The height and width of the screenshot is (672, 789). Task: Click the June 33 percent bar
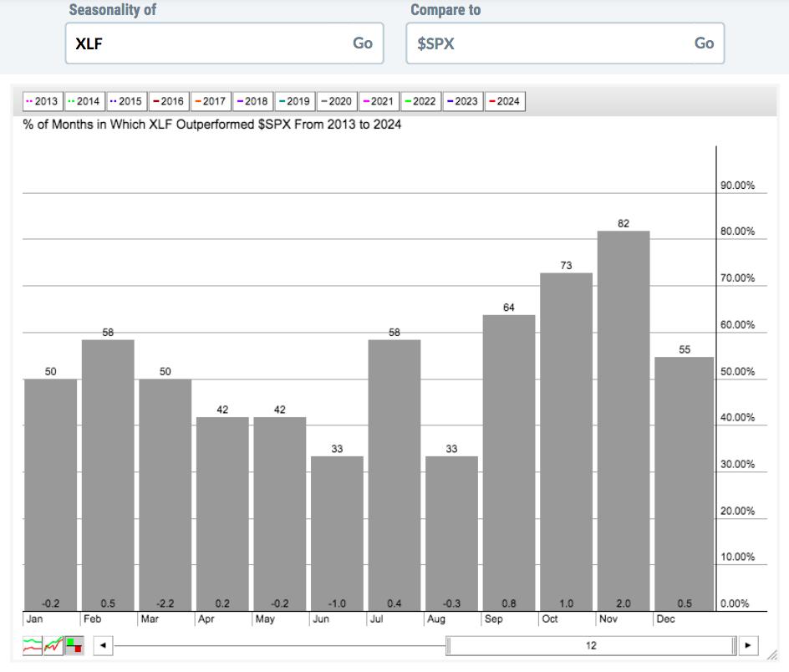click(x=337, y=533)
